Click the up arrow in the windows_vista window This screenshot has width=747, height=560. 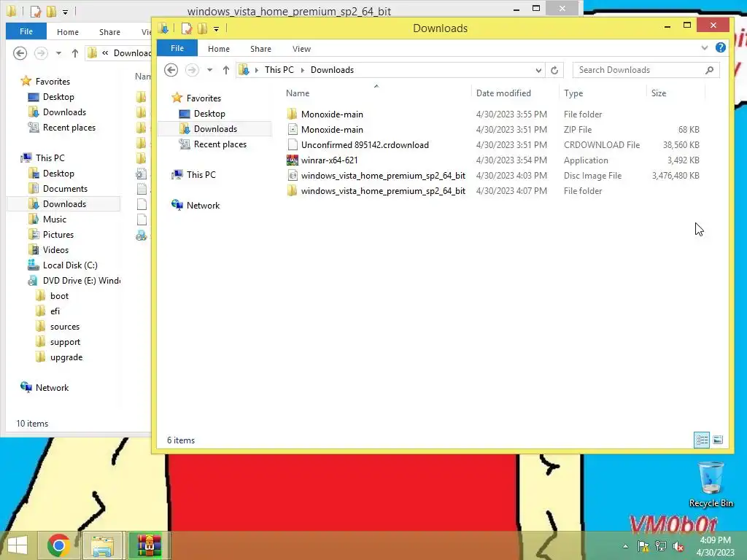pyautogui.click(x=75, y=52)
